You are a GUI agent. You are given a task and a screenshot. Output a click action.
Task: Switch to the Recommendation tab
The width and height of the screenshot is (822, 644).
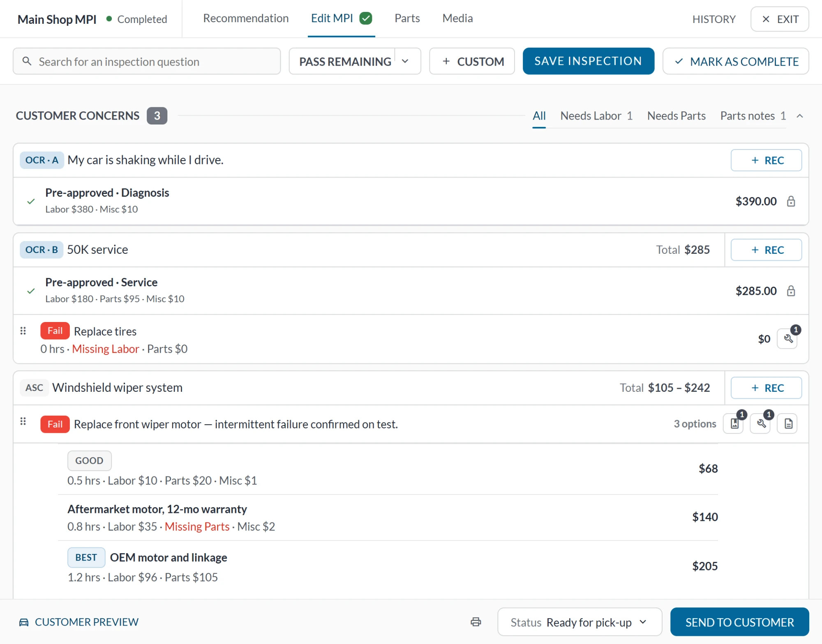[x=246, y=18]
